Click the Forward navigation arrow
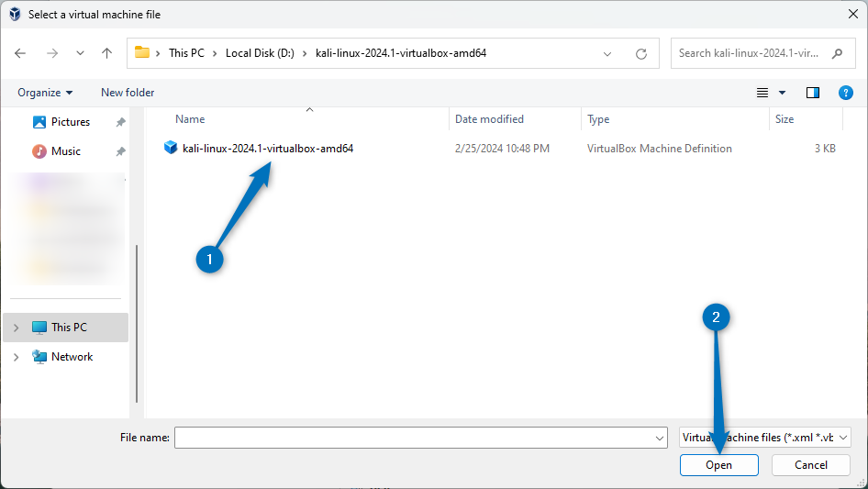The width and height of the screenshot is (868, 489). (52, 53)
